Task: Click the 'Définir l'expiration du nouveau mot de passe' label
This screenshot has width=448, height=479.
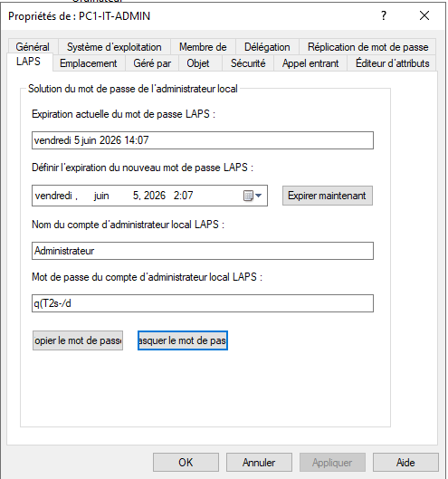Action: 142,168
